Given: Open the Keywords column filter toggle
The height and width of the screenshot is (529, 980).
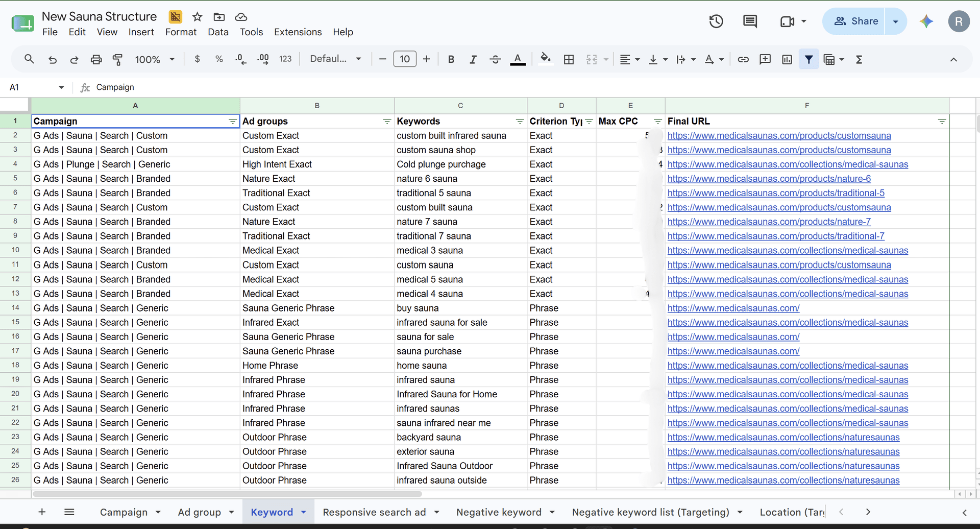Looking at the screenshot, I should coord(520,122).
